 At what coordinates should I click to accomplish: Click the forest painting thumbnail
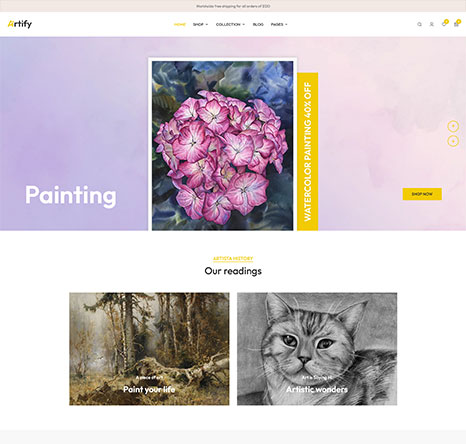[x=149, y=349]
